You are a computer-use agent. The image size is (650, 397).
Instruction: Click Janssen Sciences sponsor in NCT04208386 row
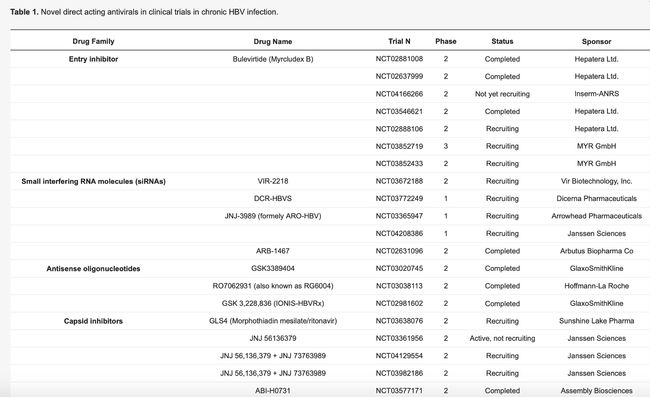pyautogui.click(x=597, y=234)
